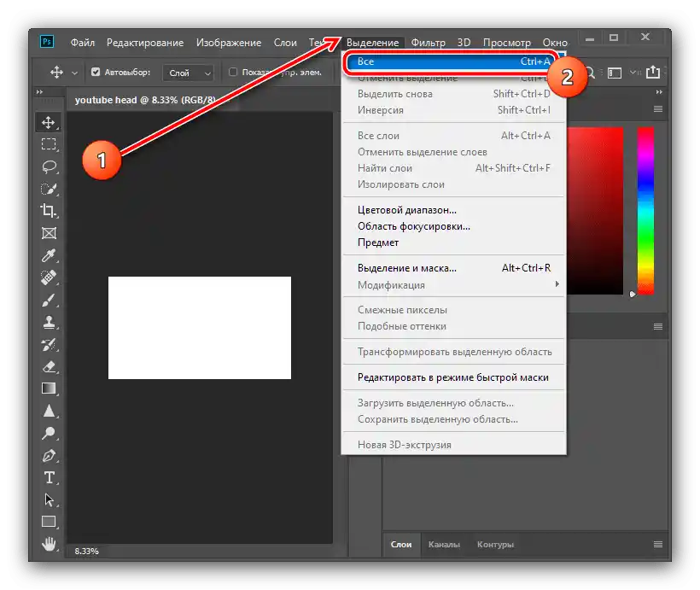Select the Eyedropper tool

coord(49,255)
